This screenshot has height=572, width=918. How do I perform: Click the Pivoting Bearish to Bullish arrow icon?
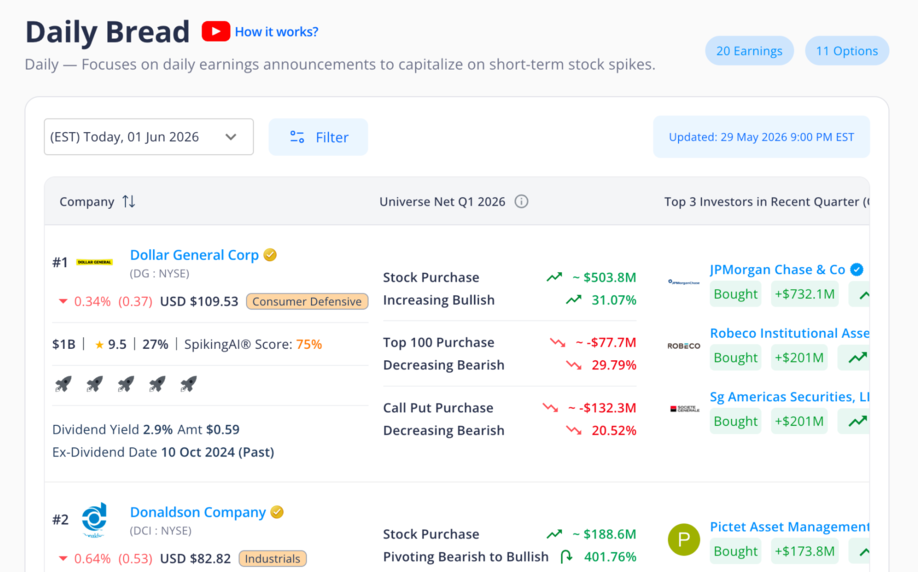tap(566, 557)
